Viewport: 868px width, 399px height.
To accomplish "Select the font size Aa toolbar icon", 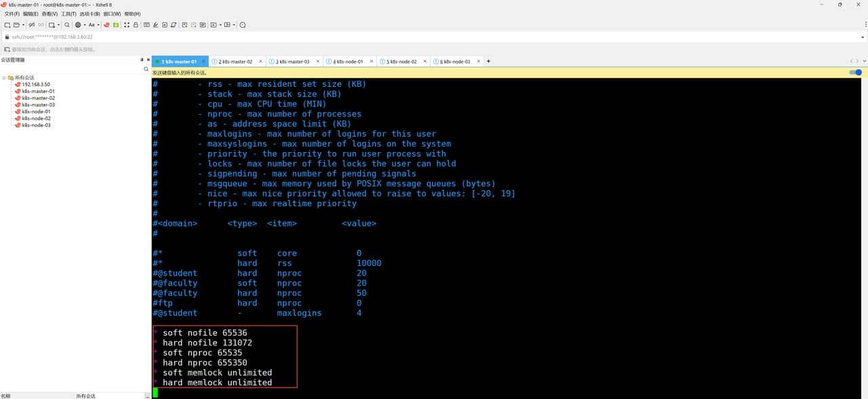I will (x=92, y=24).
